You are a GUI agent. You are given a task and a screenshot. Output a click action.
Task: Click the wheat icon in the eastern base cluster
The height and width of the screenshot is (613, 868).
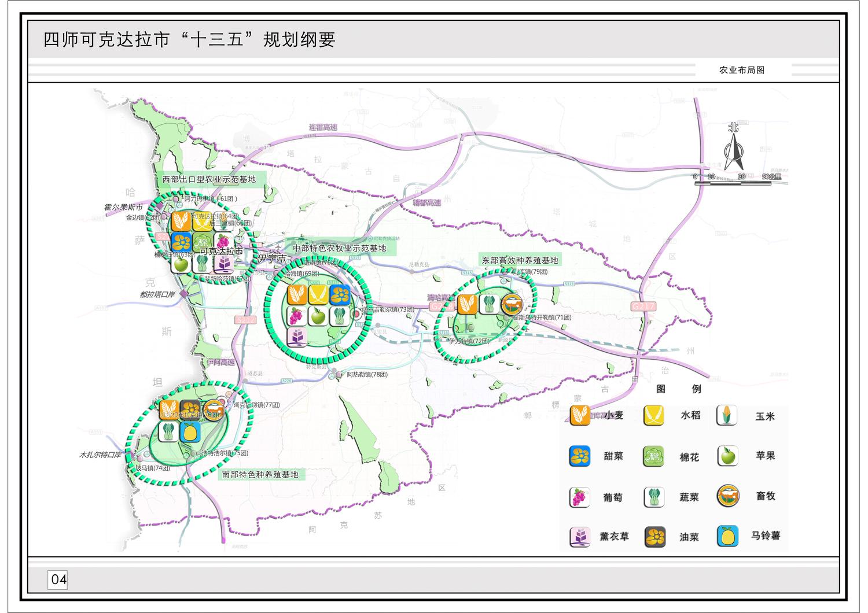[467, 304]
